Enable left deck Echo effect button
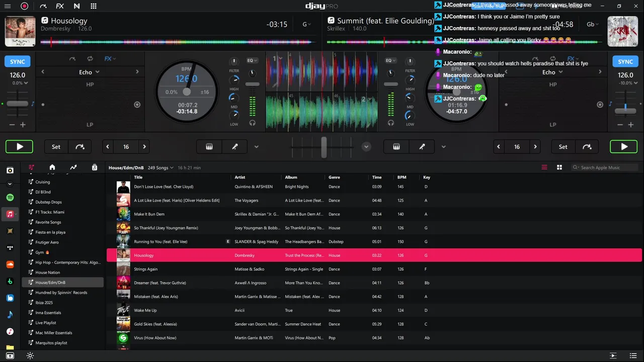This screenshot has width=644, height=362. (137, 105)
